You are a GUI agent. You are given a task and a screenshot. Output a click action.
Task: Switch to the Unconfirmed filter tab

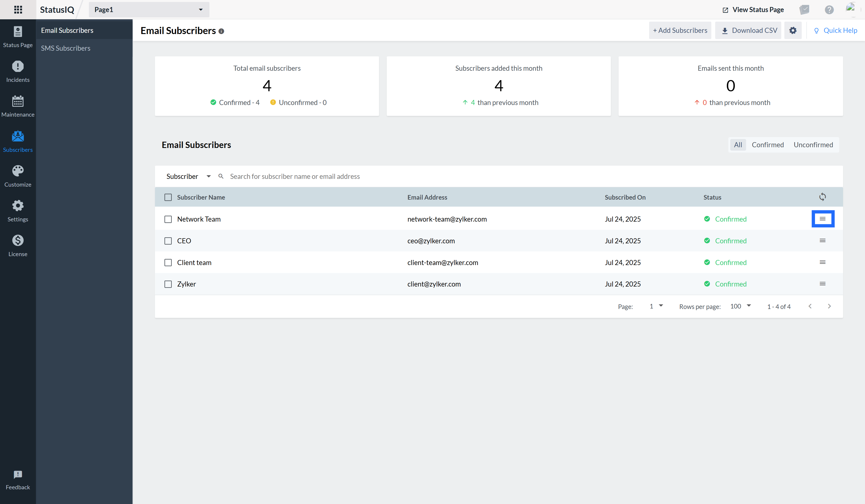pyautogui.click(x=813, y=145)
